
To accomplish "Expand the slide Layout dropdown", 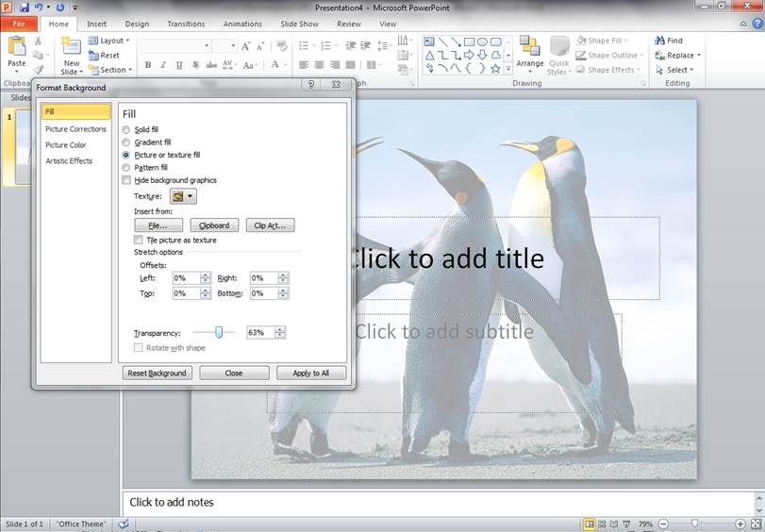I will click(x=111, y=41).
